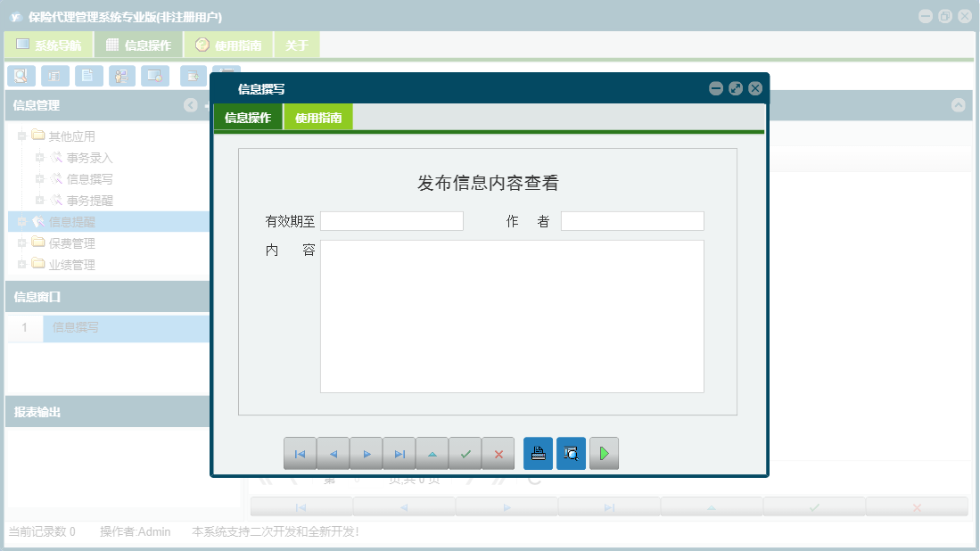980x551 pixels.
Task: Minimize the 信息撰写 dialog
Action: tap(716, 88)
